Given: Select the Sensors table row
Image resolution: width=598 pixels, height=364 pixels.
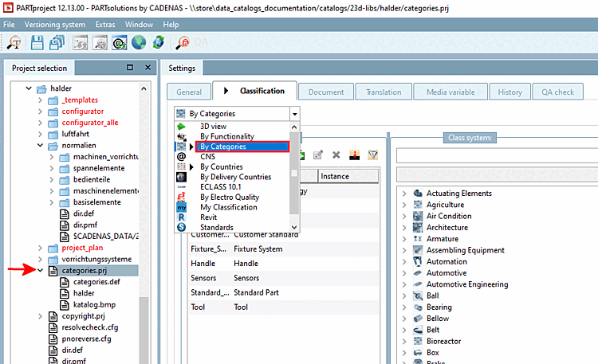Looking at the screenshot, I should coord(284,278).
